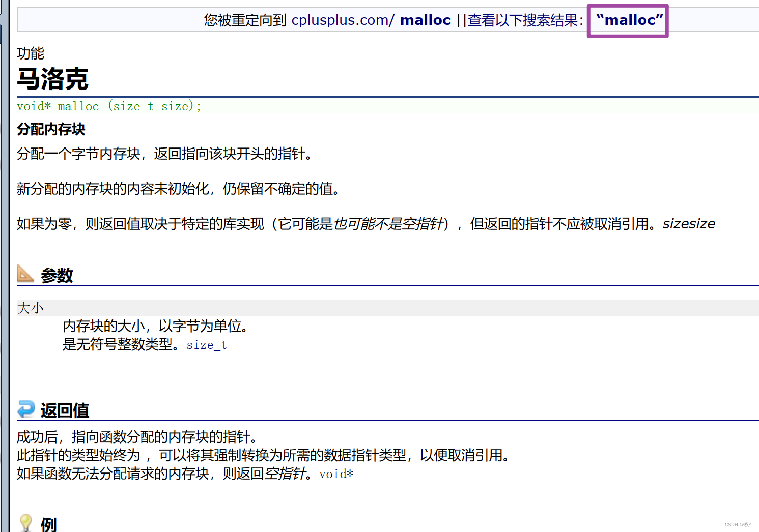Click the size_t code in parameter description
759x532 pixels.
pyautogui.click(x=207, y=345)
